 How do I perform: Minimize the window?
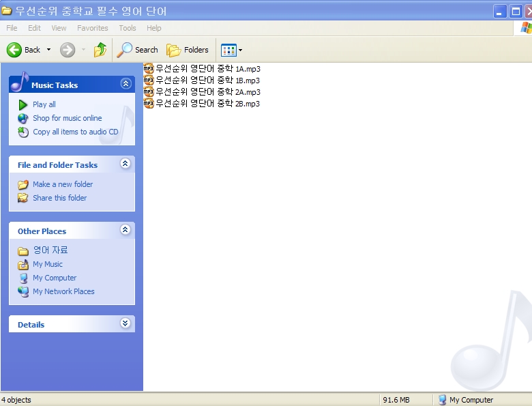pos(500,12)
